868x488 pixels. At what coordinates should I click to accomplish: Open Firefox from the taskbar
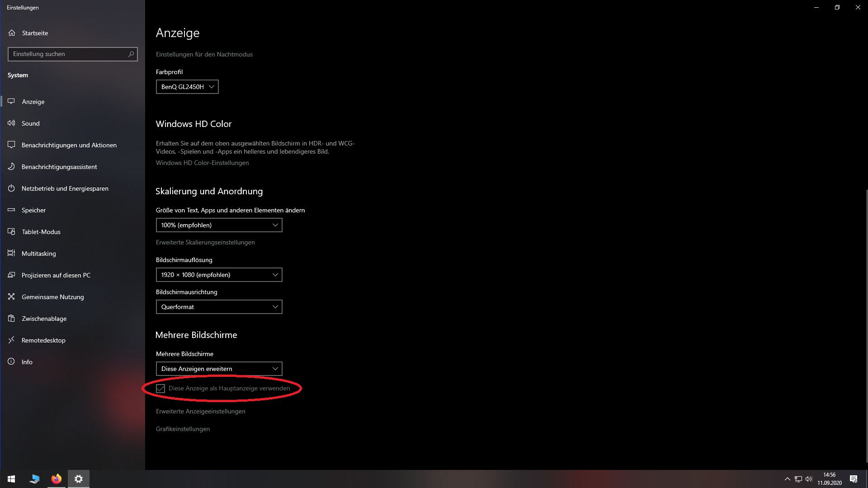[57, 479]
